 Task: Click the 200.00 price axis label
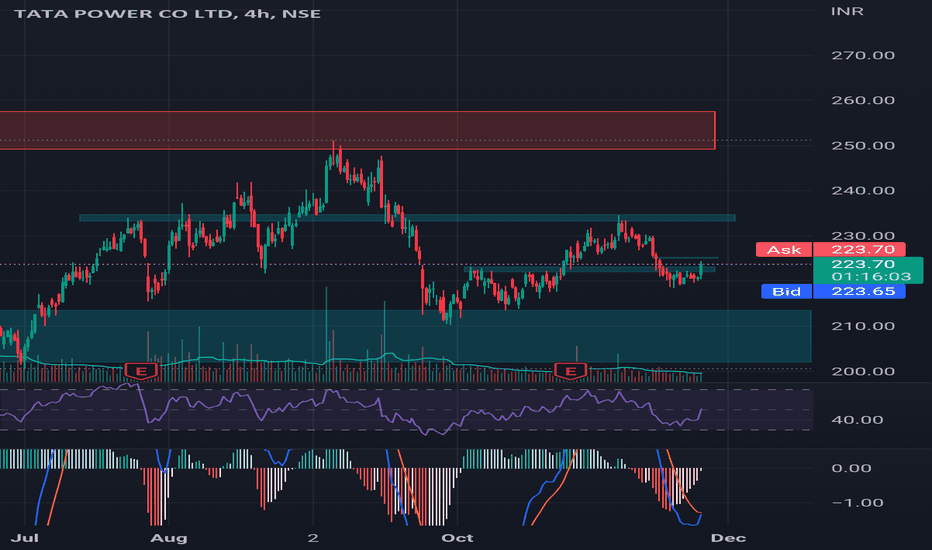coord(862,372)
